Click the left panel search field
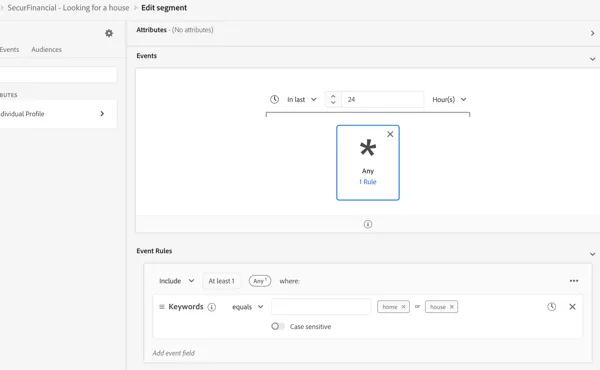The image size is (600, 370). click(58, 75)
